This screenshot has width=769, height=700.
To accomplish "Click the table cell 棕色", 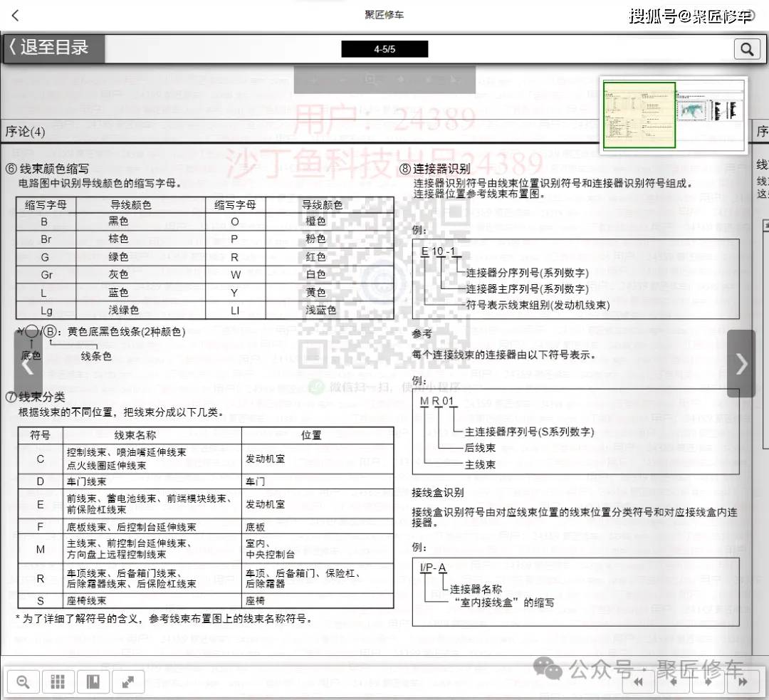I will pyautogui.click(x=118, y=239).
